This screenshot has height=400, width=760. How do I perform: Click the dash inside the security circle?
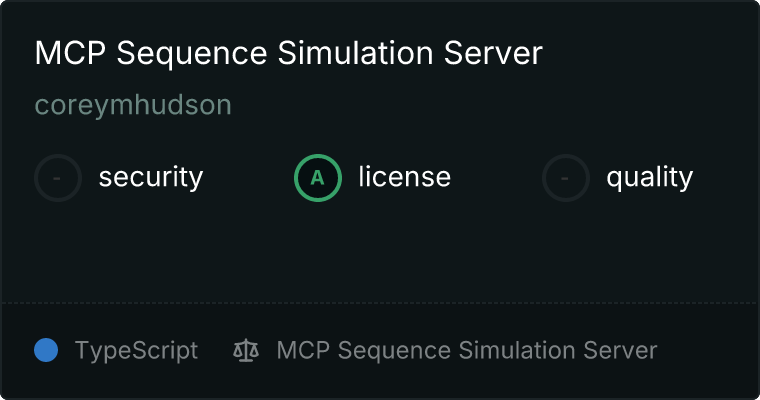[x=57, y=178]
